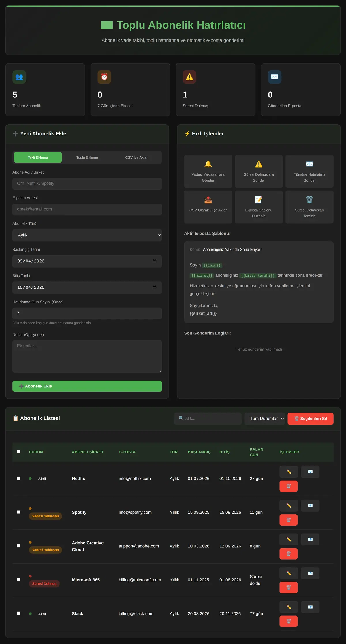346x644 pixels.
Task: Click the Ara search box
Action: [x=208, y=419]
